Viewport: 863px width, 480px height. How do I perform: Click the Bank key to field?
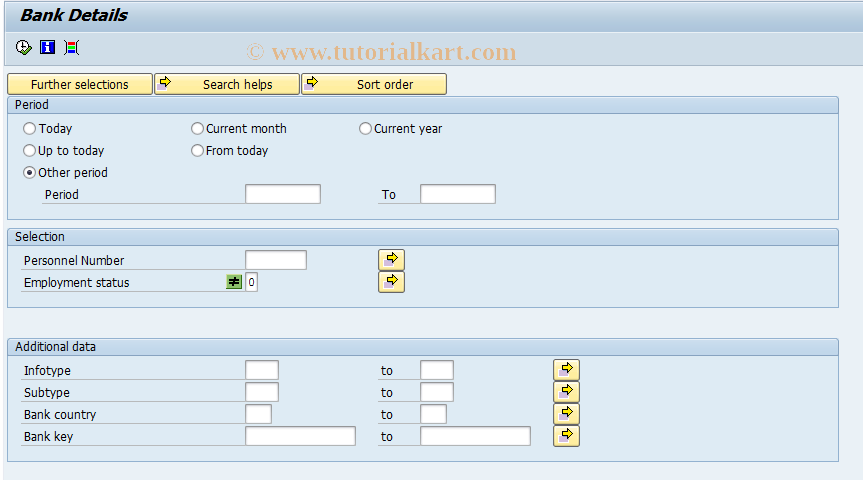[476, 437]
